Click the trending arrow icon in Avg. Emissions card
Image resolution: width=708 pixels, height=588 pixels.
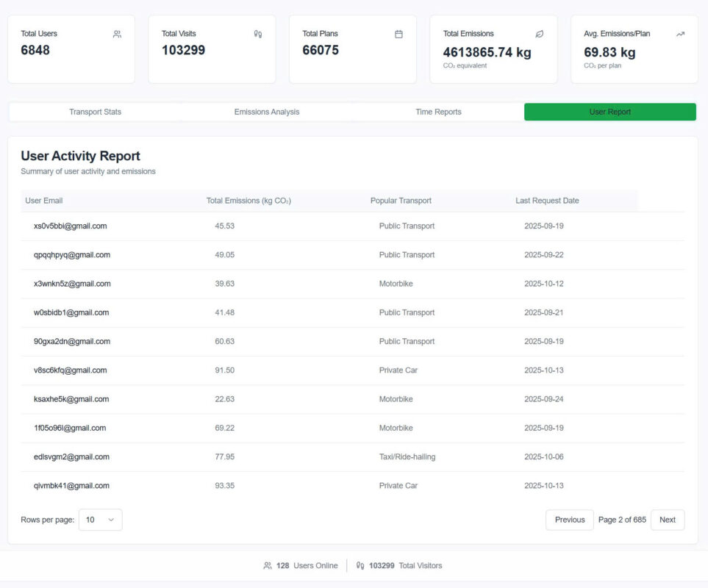(680, 34)
